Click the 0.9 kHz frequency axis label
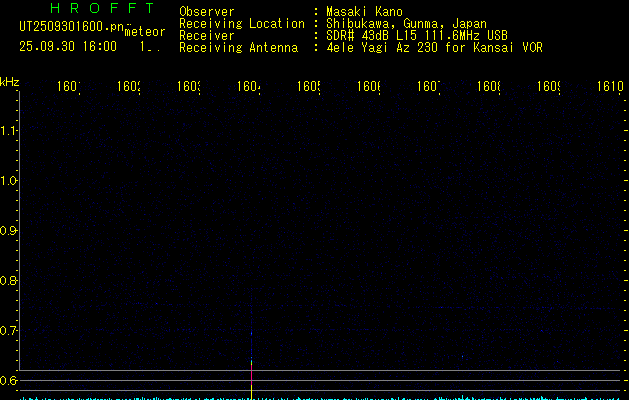 coord(9,231)
